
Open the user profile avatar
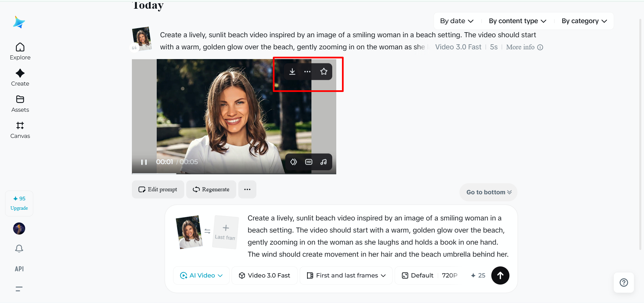click(19, 229)
